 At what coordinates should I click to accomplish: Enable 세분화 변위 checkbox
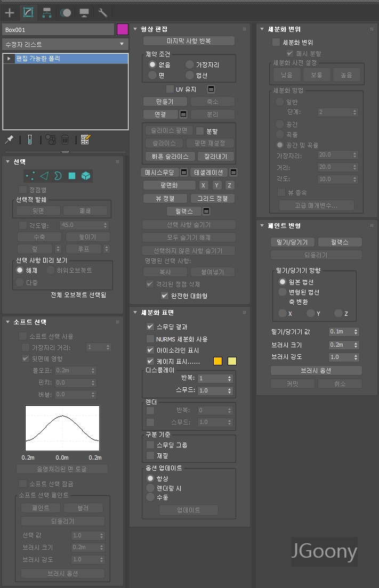tap(276, 43)
